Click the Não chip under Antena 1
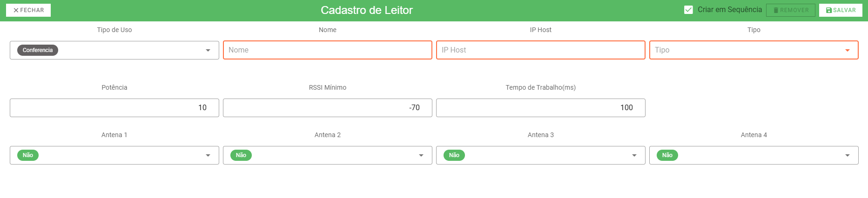The image size is (868, 198). [28, 155]
